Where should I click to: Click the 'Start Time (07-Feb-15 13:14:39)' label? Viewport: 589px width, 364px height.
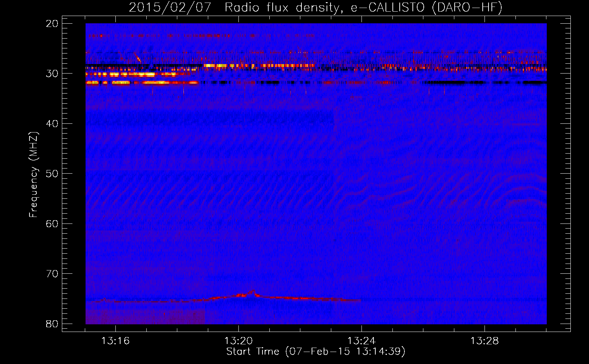pyautogui.click(x=316, y=352)
